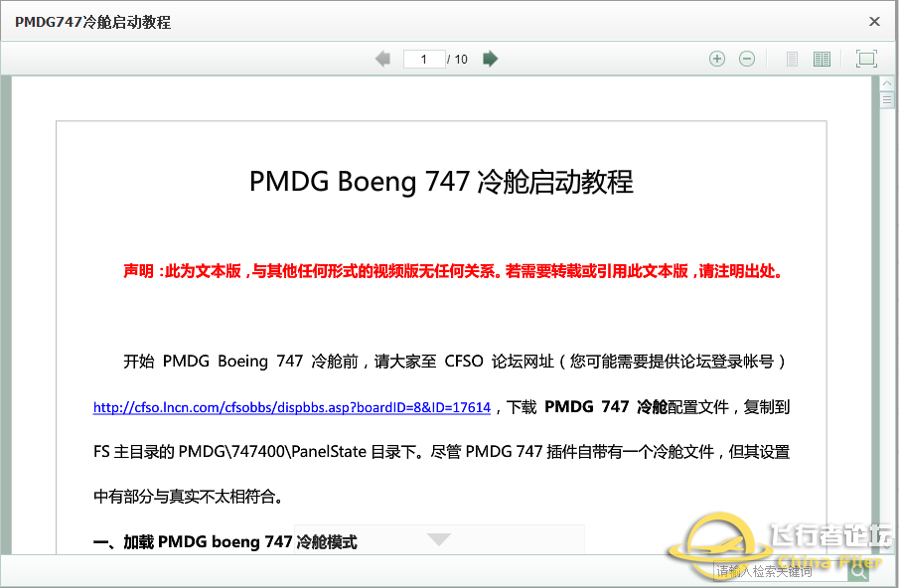Go to the next page arrow
The width and height of the screenshot is (899, 588).
490,59
